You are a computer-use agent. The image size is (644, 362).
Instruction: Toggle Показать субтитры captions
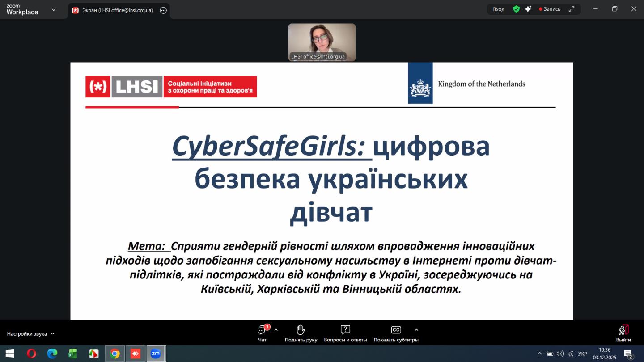(396, 333)
